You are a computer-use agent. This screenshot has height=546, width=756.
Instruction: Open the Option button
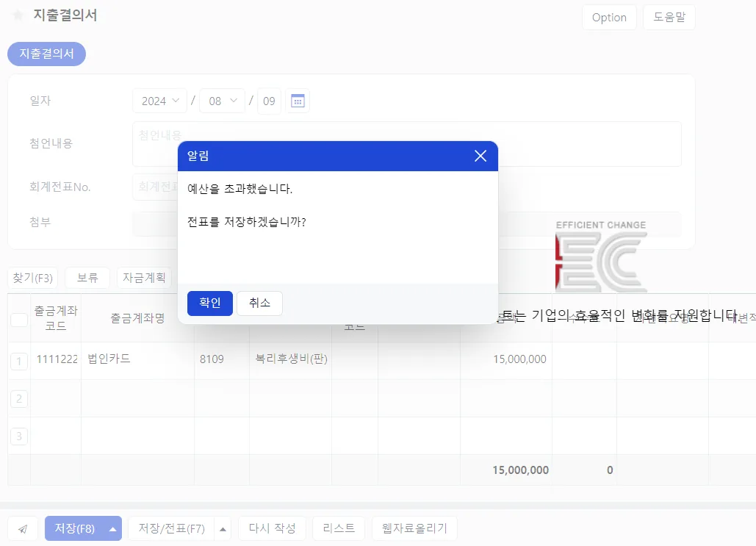pyautogui.click(x=609, y=18)
